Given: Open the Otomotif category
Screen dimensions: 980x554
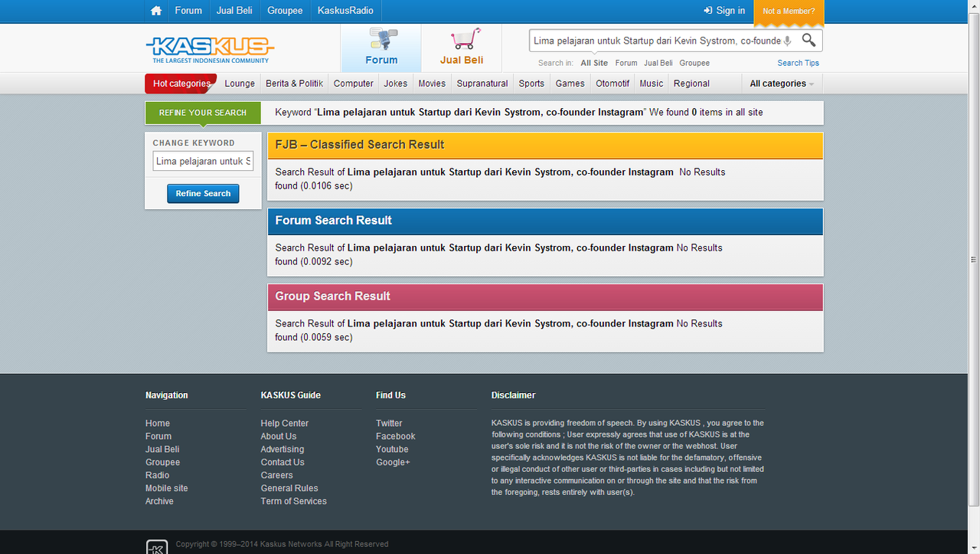Looking at the screenshot, I should (612, 84).
